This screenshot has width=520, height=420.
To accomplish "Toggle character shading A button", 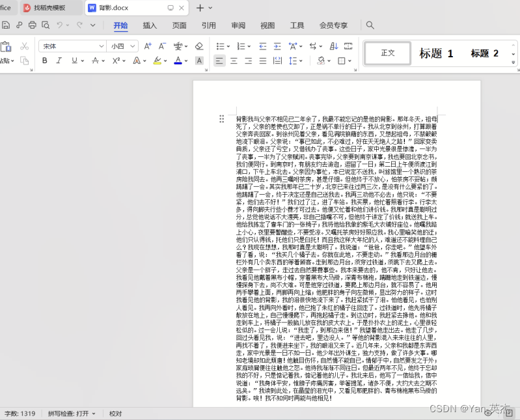I will pos(199,61).
